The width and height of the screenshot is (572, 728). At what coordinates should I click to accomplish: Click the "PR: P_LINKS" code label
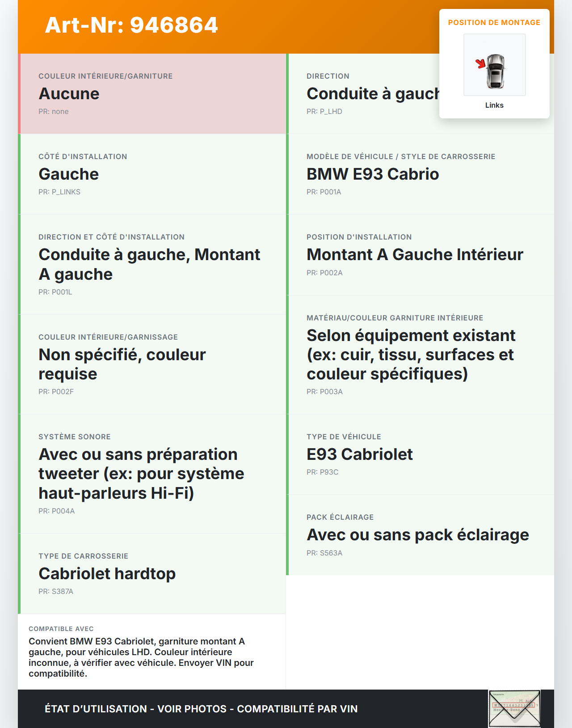[59, 192]
